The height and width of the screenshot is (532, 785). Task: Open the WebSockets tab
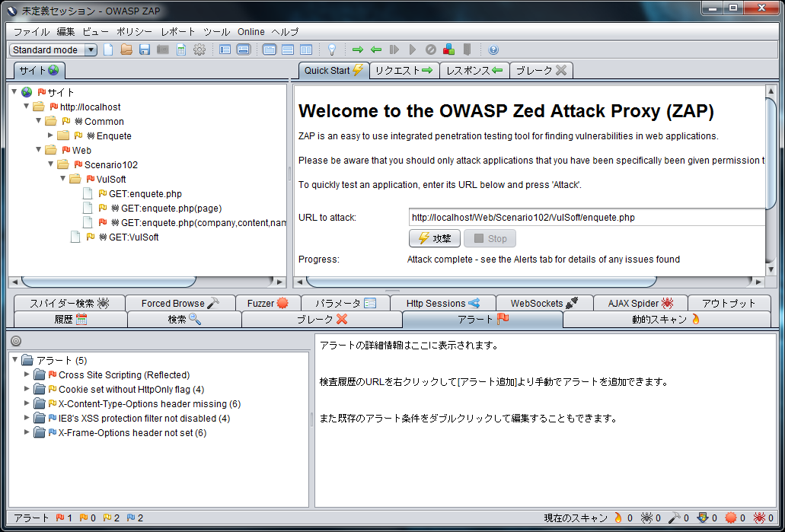pos(544,303)
